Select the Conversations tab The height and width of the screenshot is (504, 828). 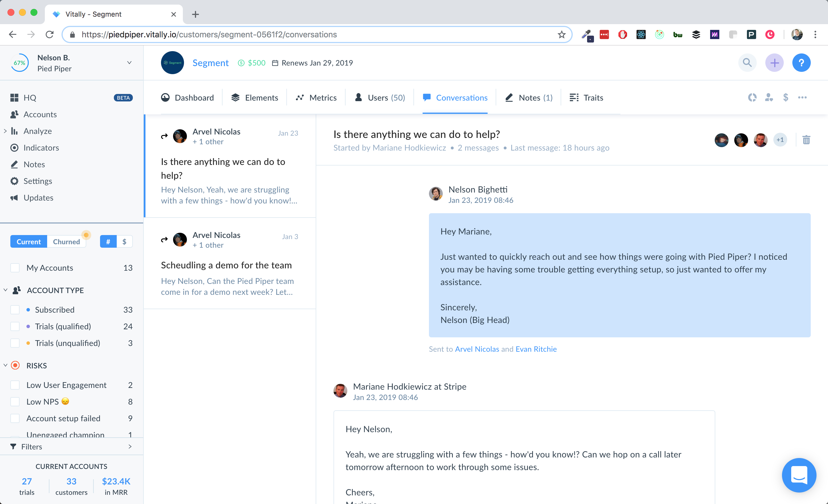coord(455,97)
